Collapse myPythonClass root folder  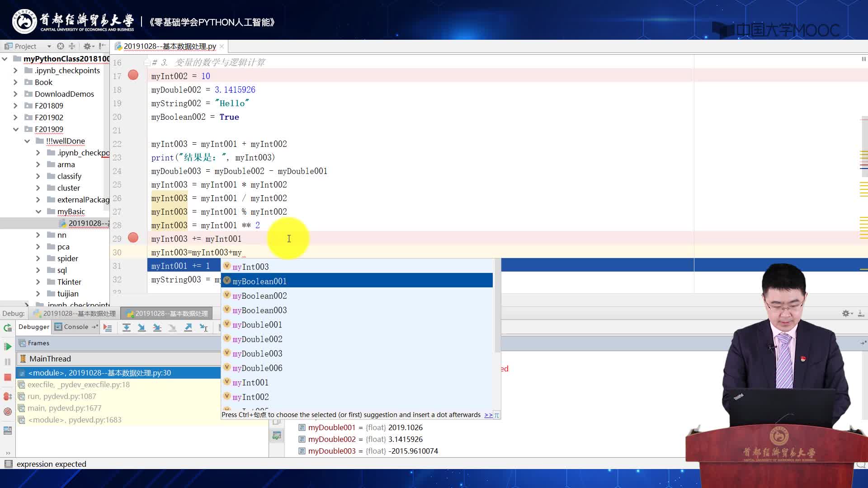pyautogui.click(x=5, y=59)
